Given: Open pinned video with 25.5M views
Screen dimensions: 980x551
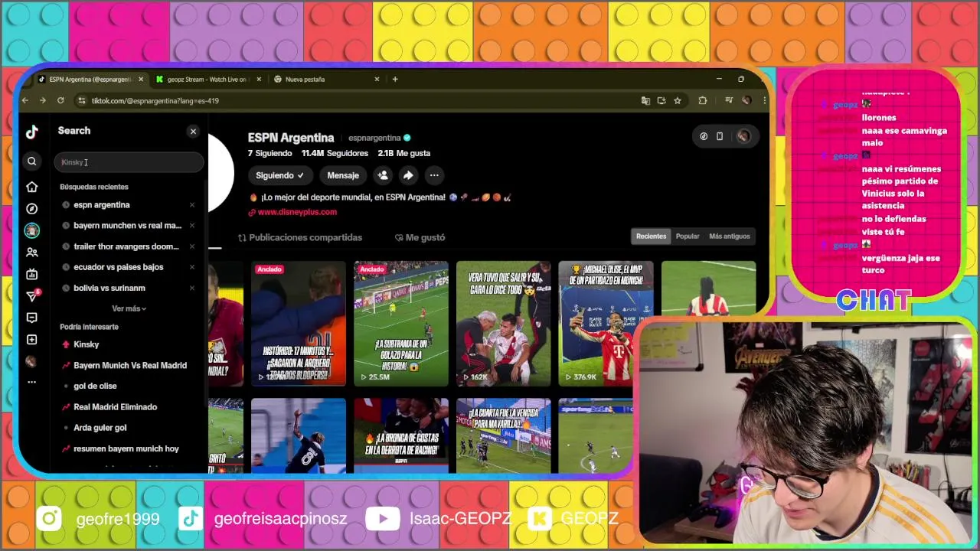Looking at the screenshot, I should click(401, 323).
